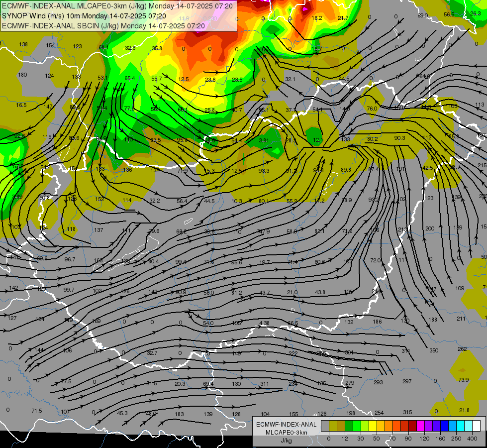This screenshot has height=448, width=487.
Task: Click the legend tick label 400
Action: (472, 439)
